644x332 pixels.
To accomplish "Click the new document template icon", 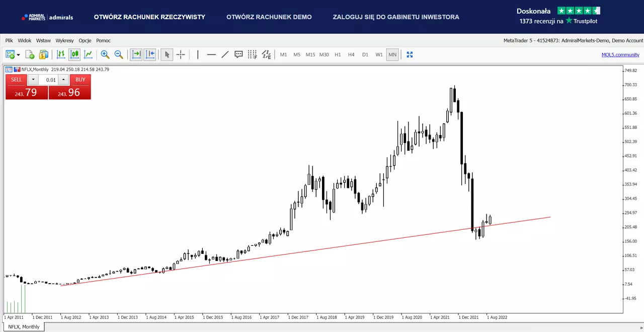I will click(x=30, y=54).
